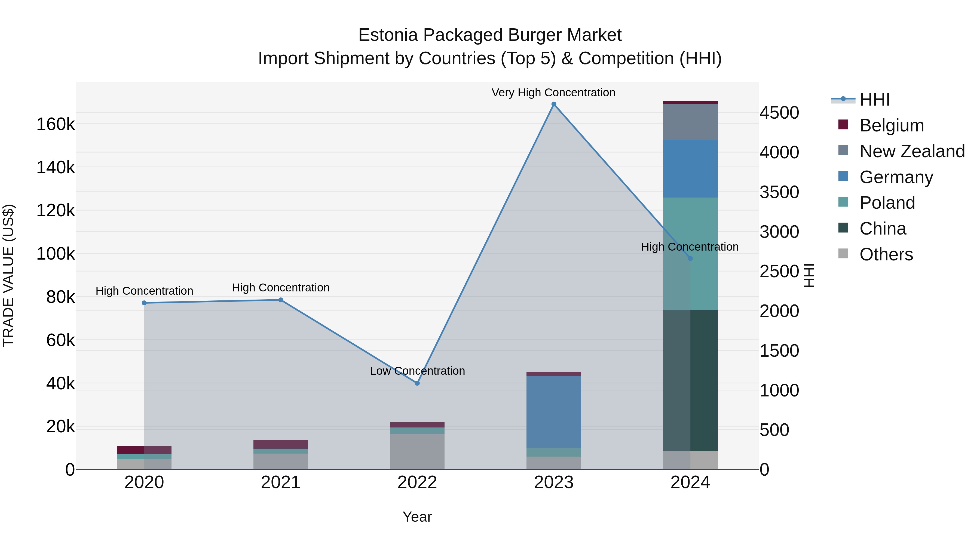Click the Germany blue swatch in legend
The height and width of the screenshot is (551, 980).
[x=843, y=176]
